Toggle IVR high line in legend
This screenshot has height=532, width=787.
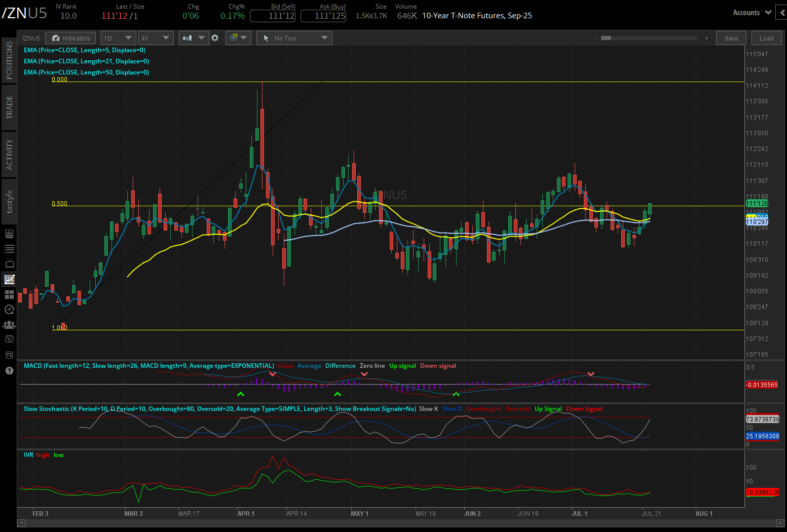click(43, 454)
